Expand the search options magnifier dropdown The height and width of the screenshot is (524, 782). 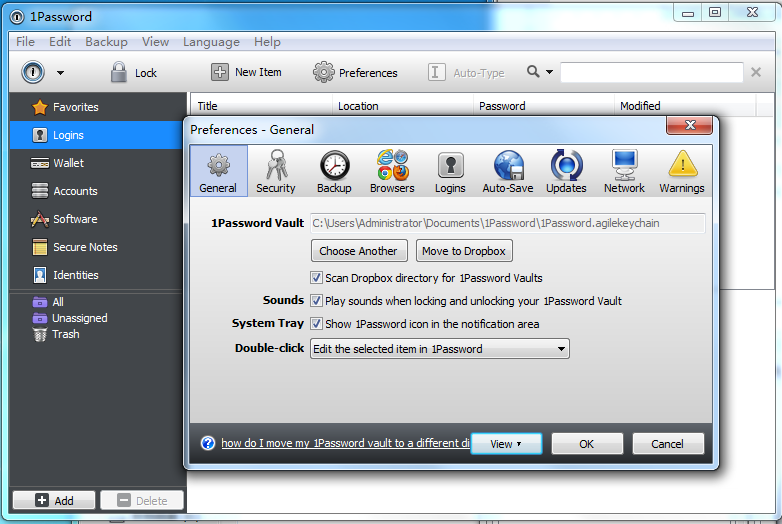[540, 72]
